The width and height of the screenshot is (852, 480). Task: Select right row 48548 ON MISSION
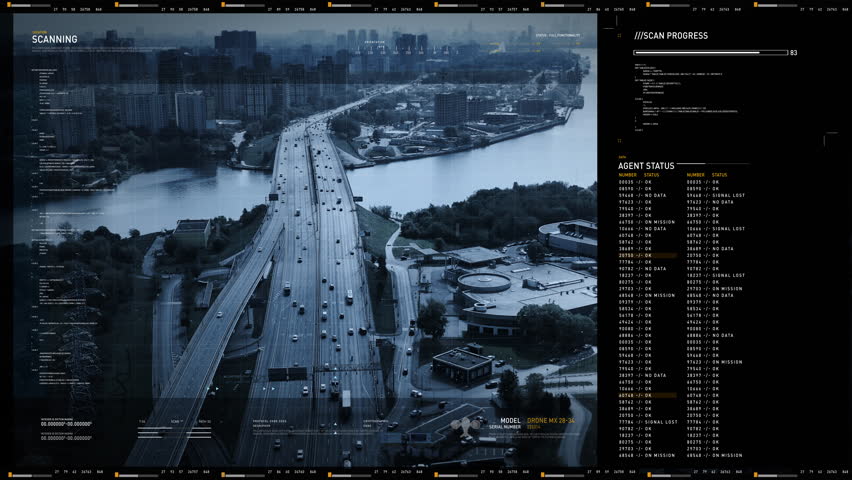(x=715, y=455)
